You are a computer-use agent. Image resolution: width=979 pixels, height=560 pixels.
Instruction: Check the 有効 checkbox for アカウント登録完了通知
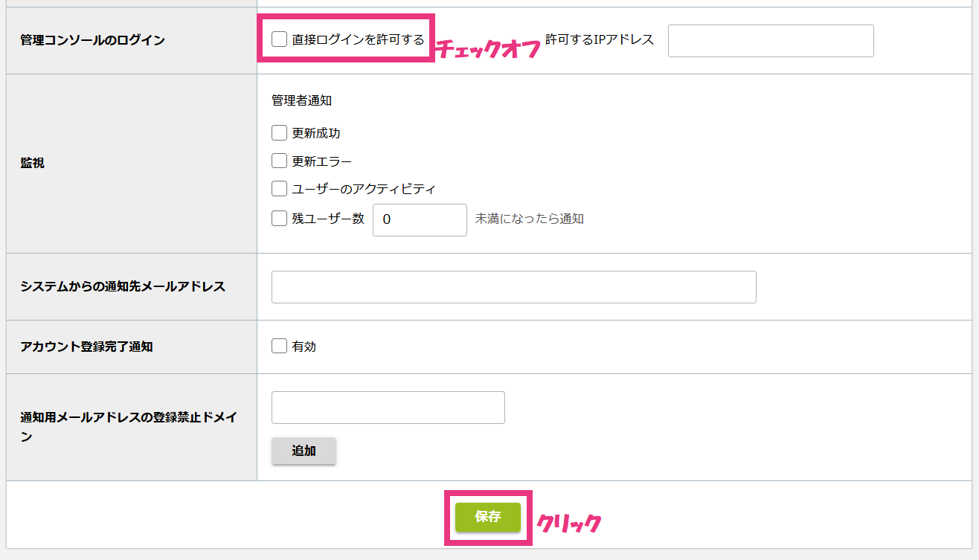pos(280,346)
